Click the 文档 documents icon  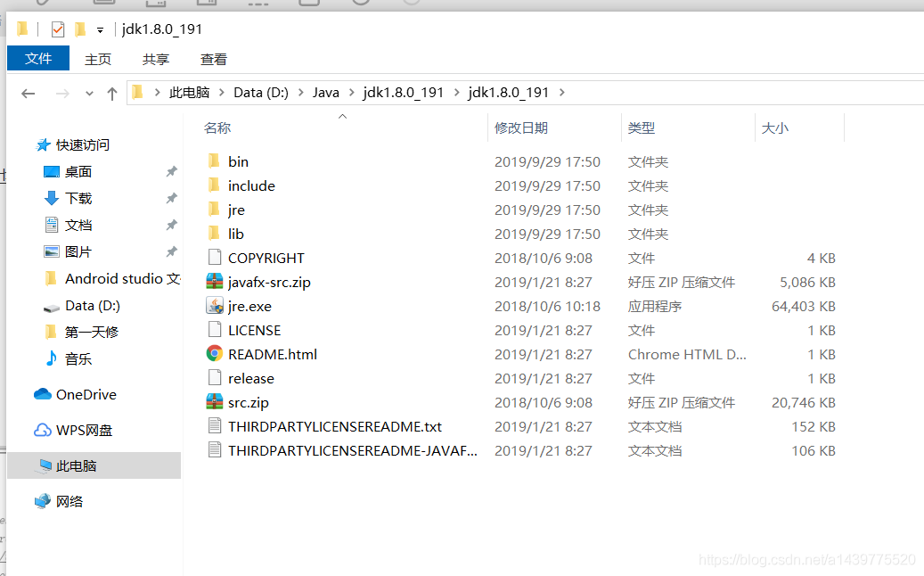[x=52, y=225]
